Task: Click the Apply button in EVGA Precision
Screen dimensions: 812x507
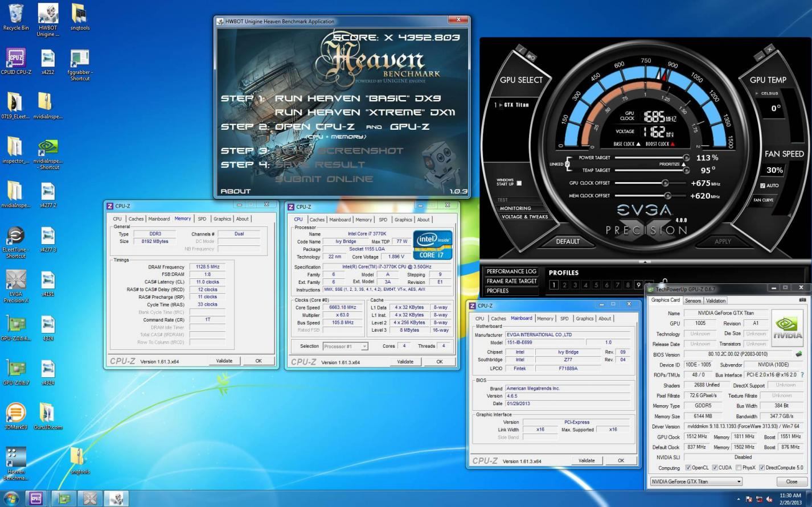Action: 723,241
